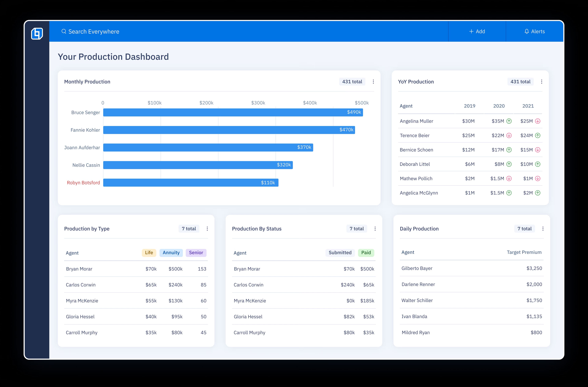Open Daily Production options menu
Image resolution: width=588 pixels, height=387 pixels.
(543, 229)
